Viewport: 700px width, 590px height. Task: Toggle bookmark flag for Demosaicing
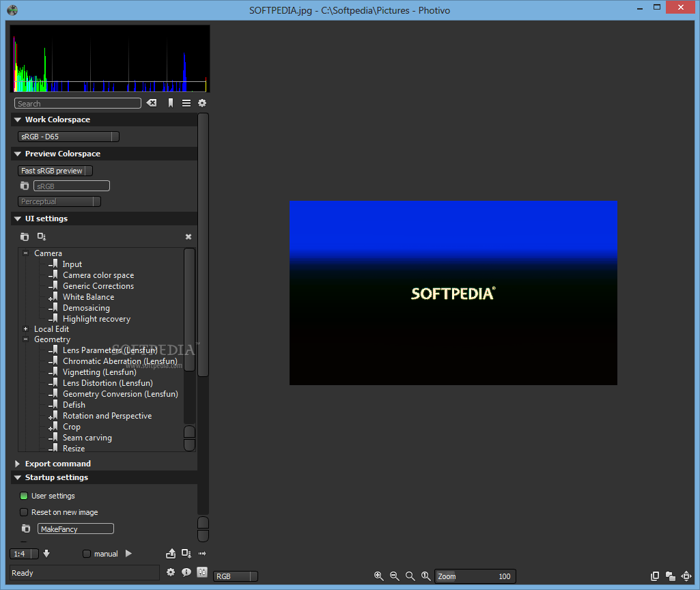[x=55, y=307]
